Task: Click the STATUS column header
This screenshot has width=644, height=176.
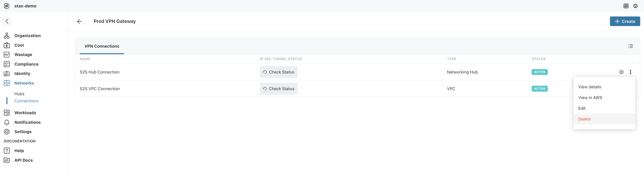Action: pyautogui.click(x=538, y=59)
